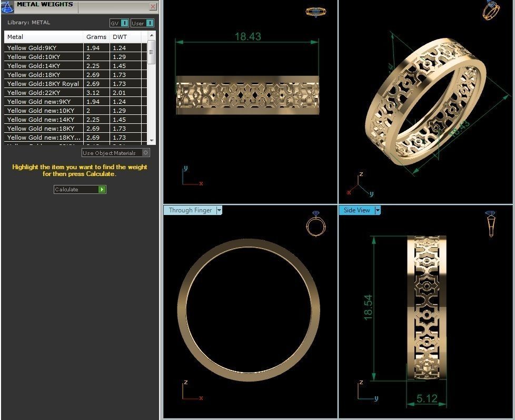Click the Metal Weights panel logo icon
This screenshot has width=515, height=420.
[x=7, y=6]
